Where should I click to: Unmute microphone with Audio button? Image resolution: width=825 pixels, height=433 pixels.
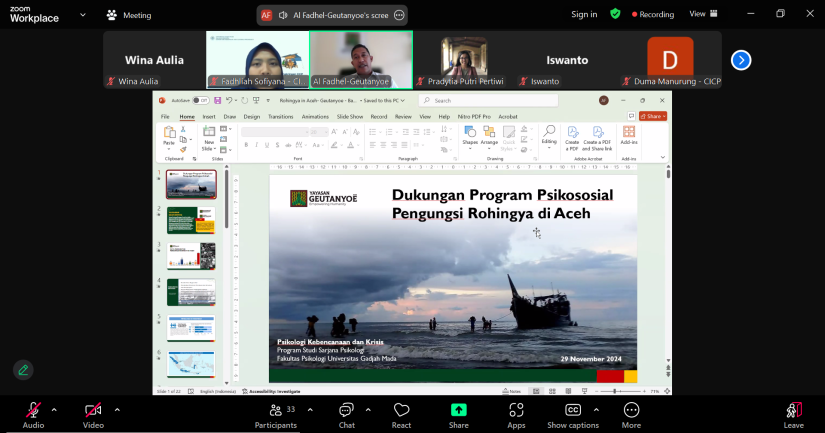(33, 410)
